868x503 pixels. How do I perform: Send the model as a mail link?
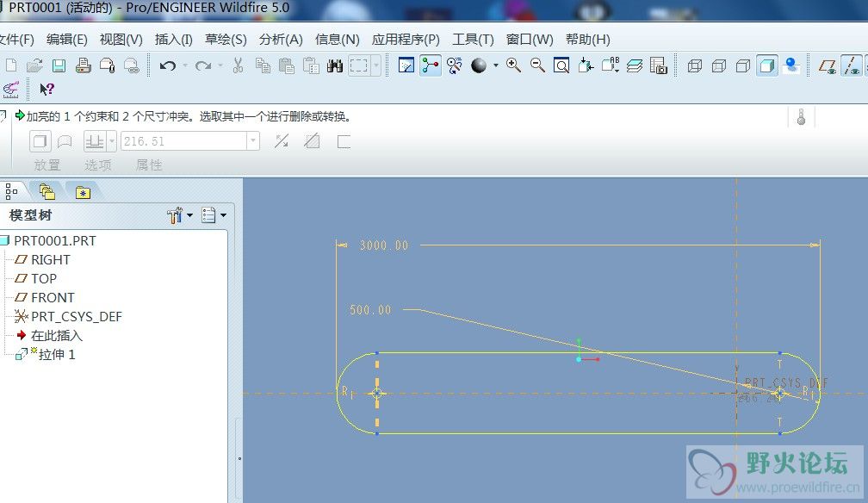(x=132, y=65)
